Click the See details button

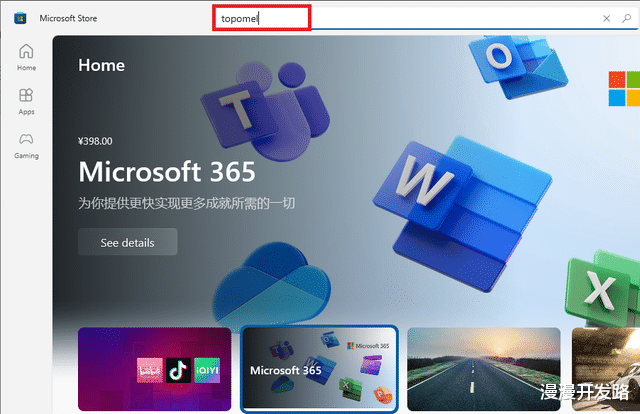(x=127, y=243)
